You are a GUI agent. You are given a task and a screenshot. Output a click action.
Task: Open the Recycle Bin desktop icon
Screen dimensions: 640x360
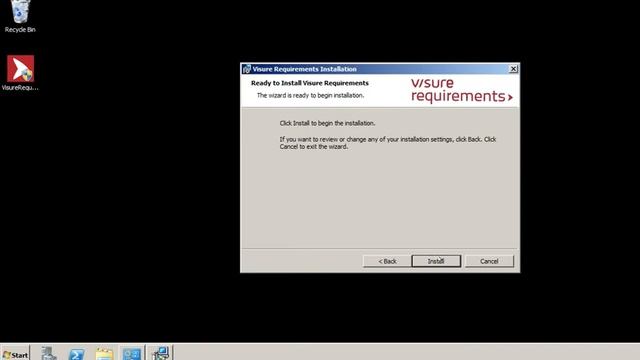coord(20,16)
